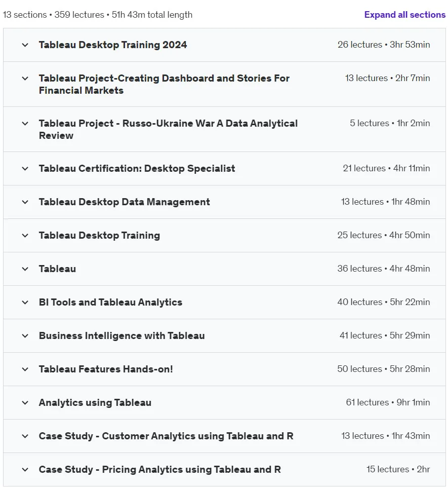Click the 13 lectures • 2hr 7min text

388,78
